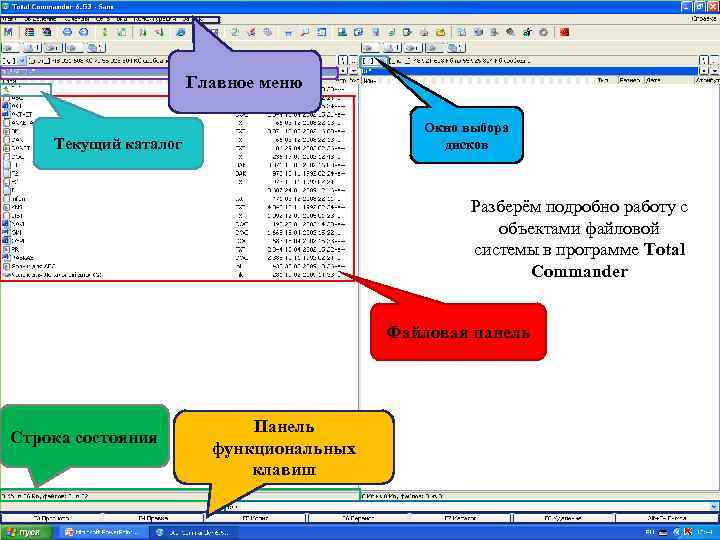
Task: Click the gray round gear toolbar icon
Action: pos(543,32)
